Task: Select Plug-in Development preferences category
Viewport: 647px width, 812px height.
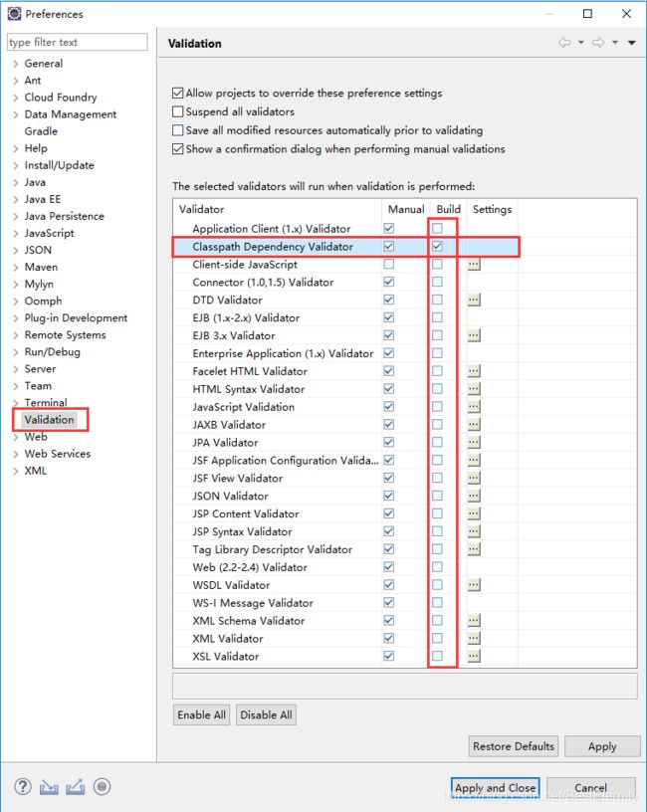Action: coord(77,318)
